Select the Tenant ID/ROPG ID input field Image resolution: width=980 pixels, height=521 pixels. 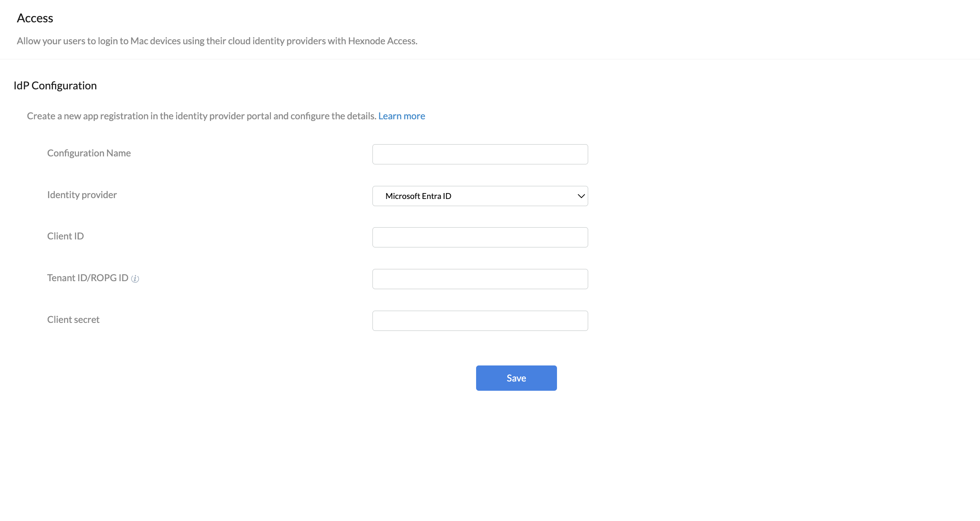coord(480,279)
